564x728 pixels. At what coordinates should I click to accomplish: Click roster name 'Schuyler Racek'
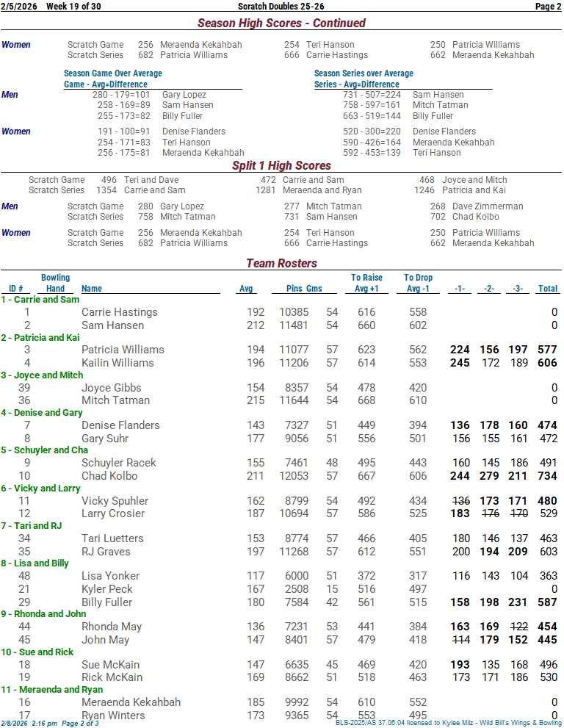coord(118,463)
